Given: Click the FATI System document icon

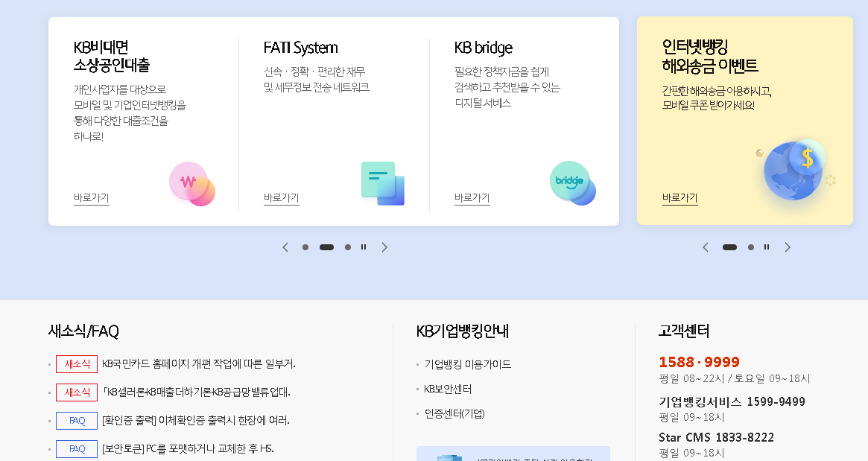Looking at the screenshot, I should coord(382,183).
